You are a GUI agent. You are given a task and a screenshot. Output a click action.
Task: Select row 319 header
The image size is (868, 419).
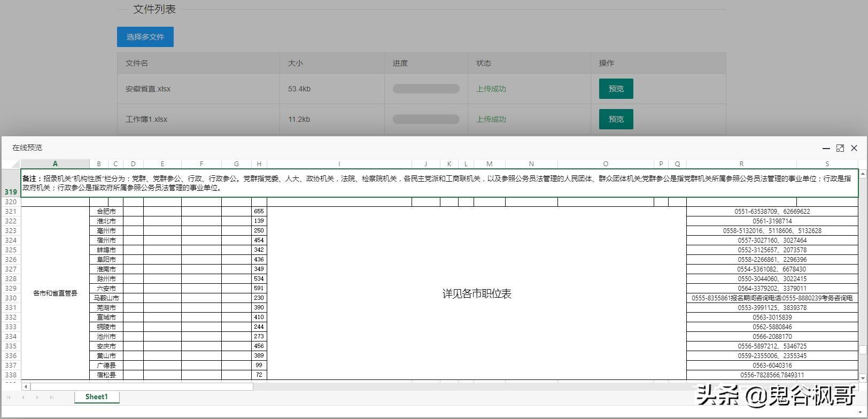pos(11,183)
